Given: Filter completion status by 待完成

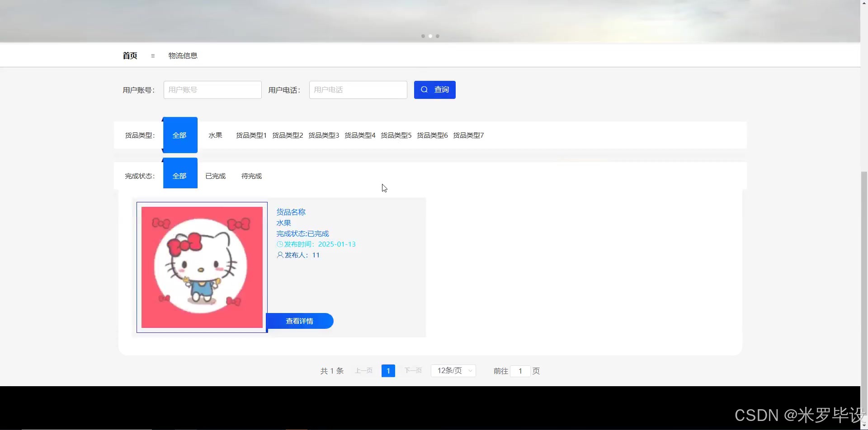Looking at the screenshot, I should point(251,176).
